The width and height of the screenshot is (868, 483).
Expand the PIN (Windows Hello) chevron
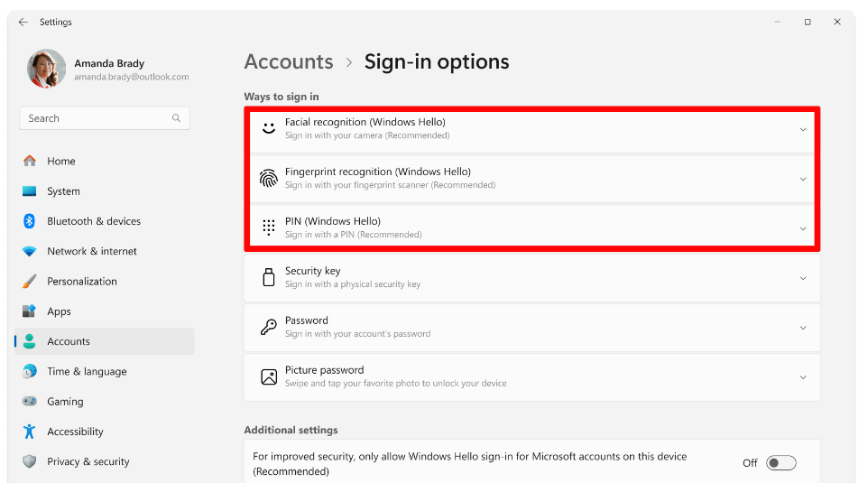coord(803,228)
